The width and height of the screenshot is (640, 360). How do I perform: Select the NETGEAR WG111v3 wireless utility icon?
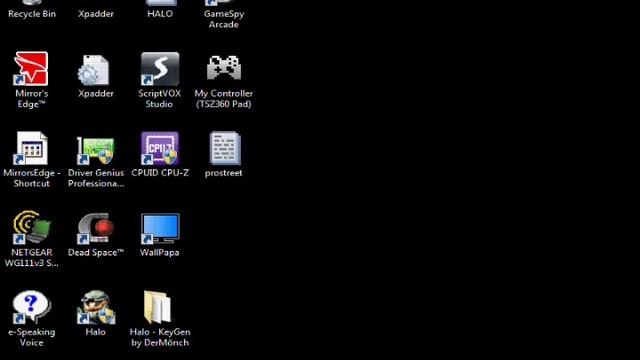coord(31,227)
